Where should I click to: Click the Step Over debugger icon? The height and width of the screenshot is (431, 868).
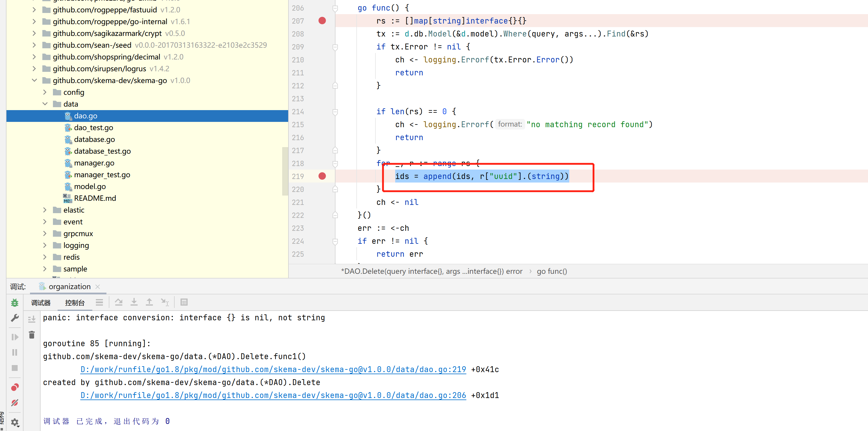[118, 302]
